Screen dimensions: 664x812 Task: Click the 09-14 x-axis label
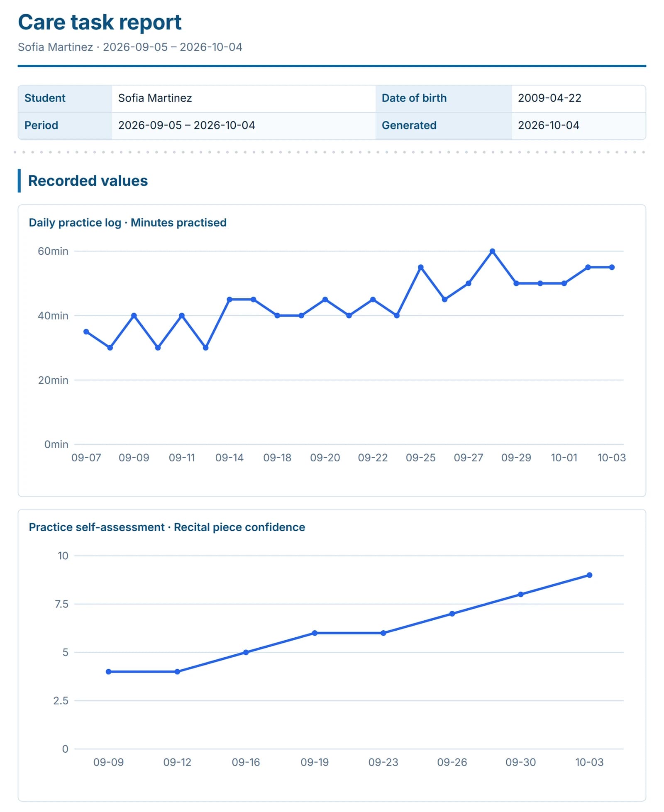tap(229, 458)
